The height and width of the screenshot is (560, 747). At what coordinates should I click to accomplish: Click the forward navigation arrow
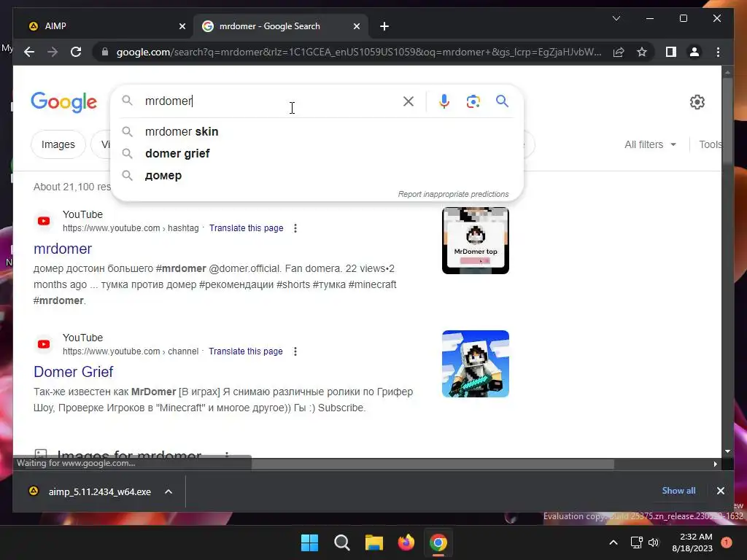click(x=53, y=52)
